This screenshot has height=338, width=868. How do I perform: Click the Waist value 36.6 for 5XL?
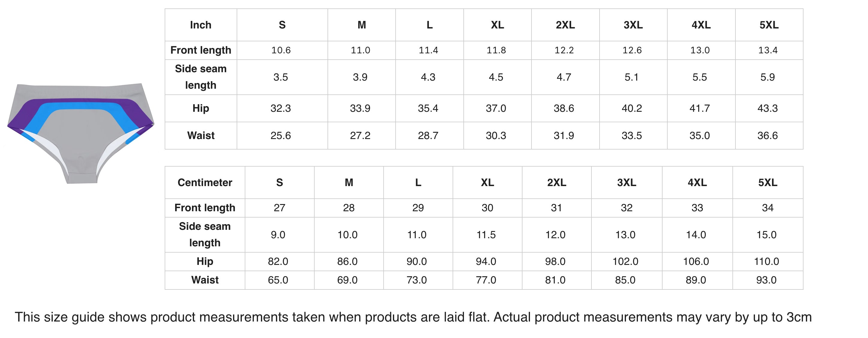(x=768, y=136)
